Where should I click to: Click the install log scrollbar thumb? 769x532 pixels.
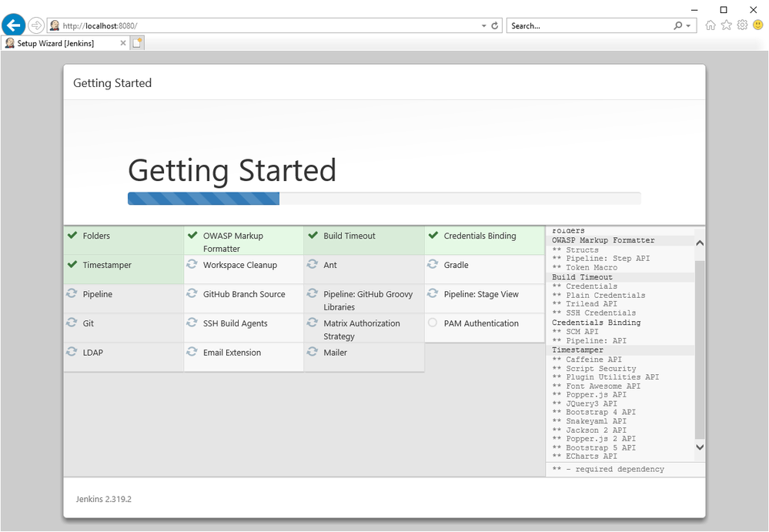point(700,350)
